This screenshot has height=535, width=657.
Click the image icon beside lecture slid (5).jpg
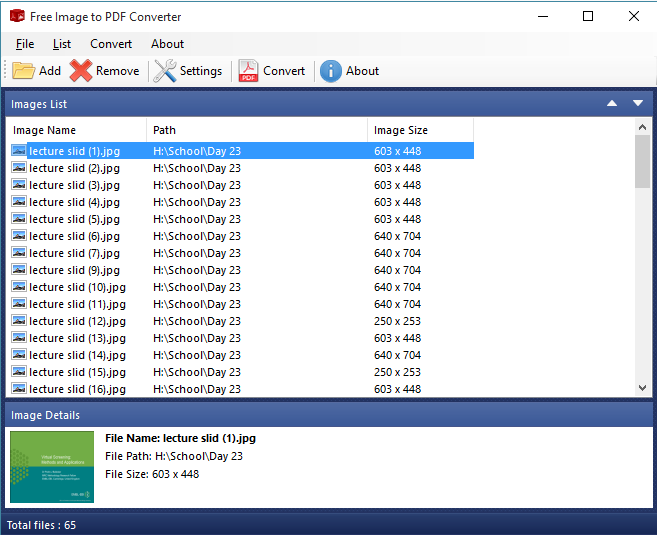point(19,219)
